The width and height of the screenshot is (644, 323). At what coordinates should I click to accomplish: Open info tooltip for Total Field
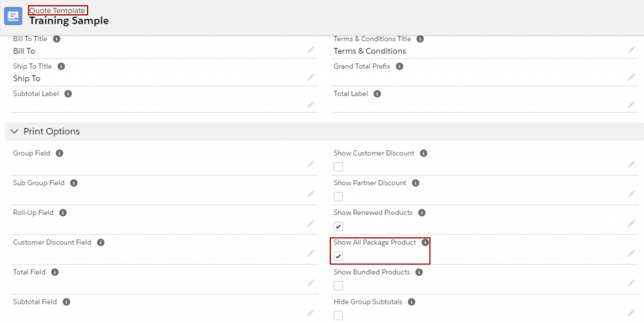[x=55, y=272]
